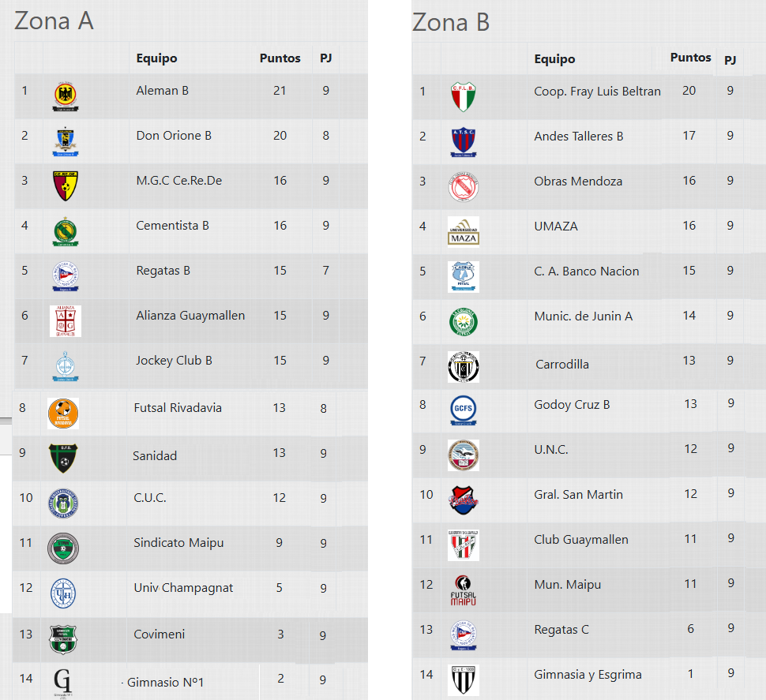Click the Alianza Guaymallen crest
This screenshot has width=766, height=700.
pos(66,321)
